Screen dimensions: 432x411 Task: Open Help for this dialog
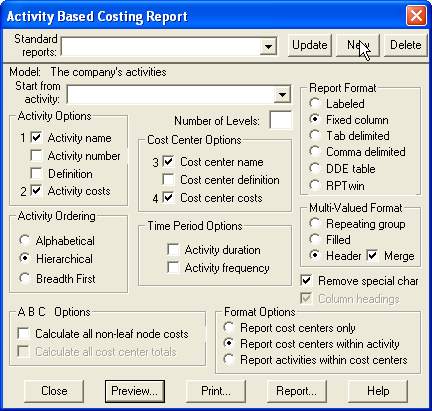coord(378,391)
